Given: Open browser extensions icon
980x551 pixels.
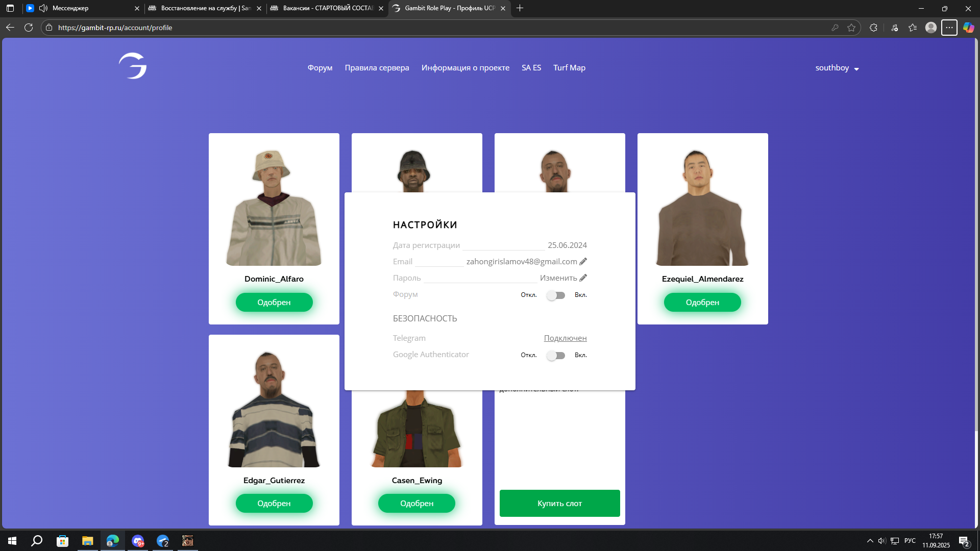Looking at the screenshot, I should pos(874,28).
